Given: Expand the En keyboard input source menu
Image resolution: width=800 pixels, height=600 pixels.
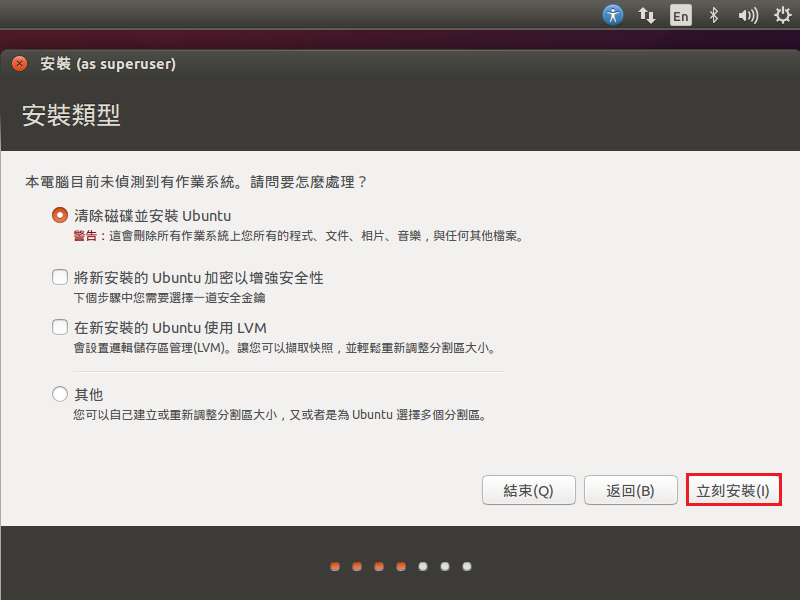Looking at the screenshot, I should [681, 15].
